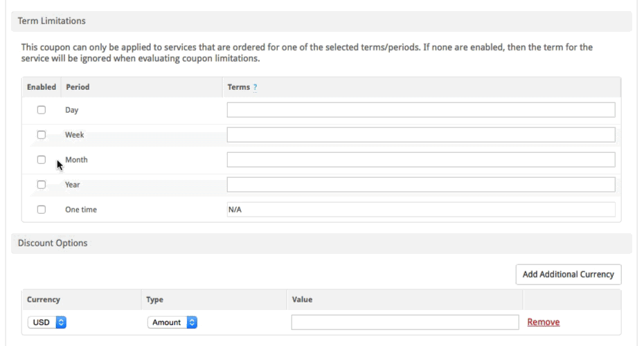Image resolution: width=644 pixels, height=346 pixels.
Task: Click the Terms help question mark icon
Action: (x=255, y=87)
